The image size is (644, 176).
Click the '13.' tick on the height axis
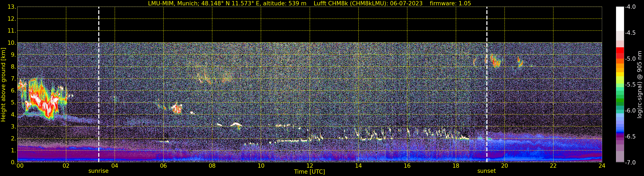pyautogui.click(x=12, y=7)
